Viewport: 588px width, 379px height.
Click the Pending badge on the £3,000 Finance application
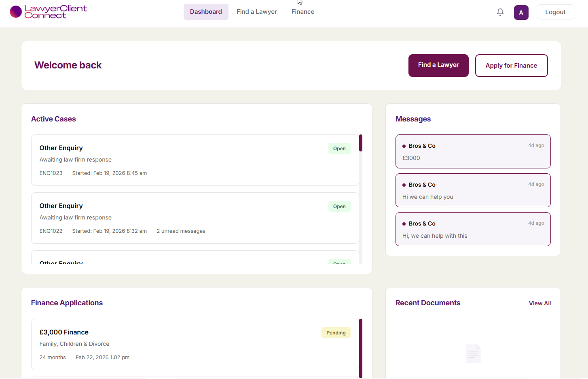(x=336, y=332)
